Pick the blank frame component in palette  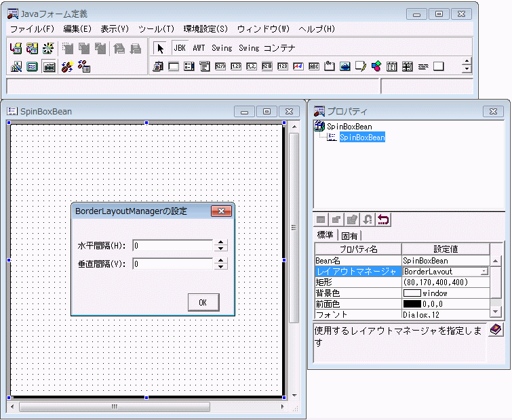click(174, 66)
